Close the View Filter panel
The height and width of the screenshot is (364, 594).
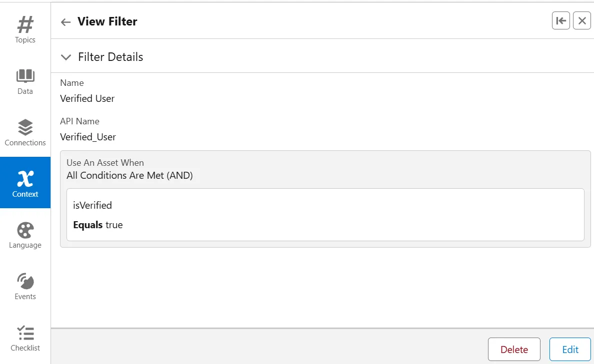pyautogui.click(x=582, y=20)
